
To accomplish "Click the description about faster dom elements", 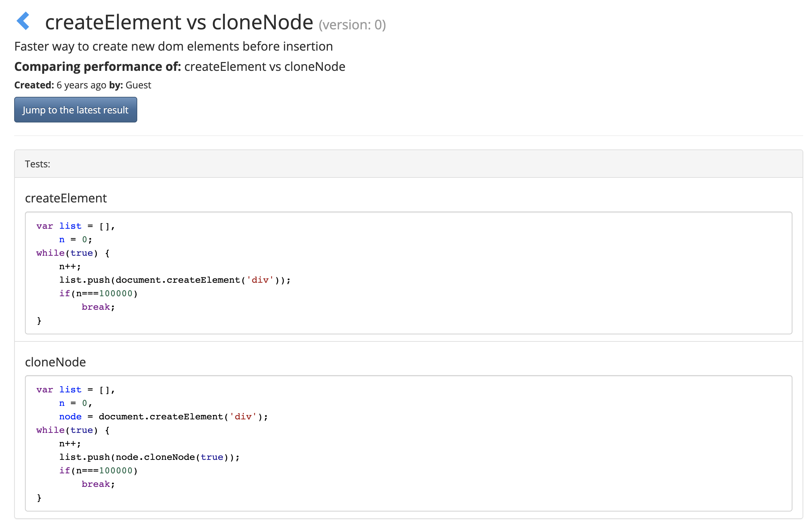I will (173, 47).
